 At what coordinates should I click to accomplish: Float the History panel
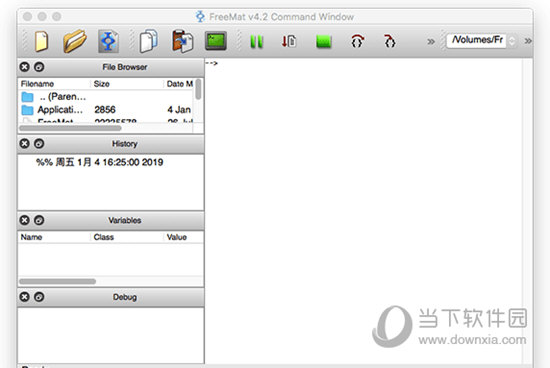(39, 143)
